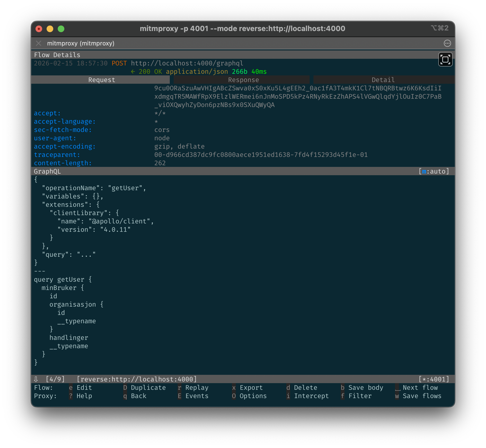Viewport: 486px width, 448px height.
Task: Close the mitmproxy tab with X icon
Action: coord(39,43)
